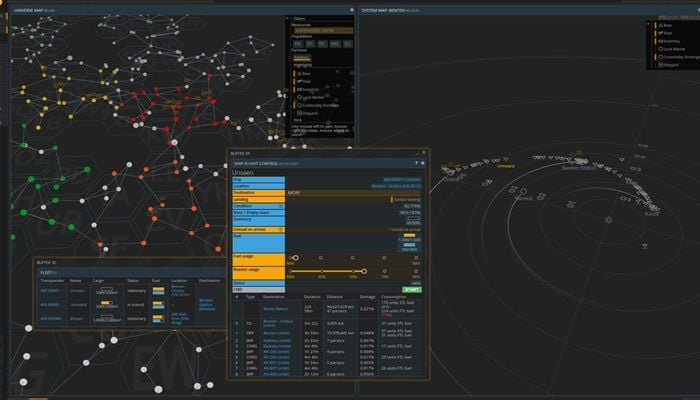Open third transponder link in Fleet table
Image resolution: width=700 pixels, height=400 pixels.
(x=51, y=318)
